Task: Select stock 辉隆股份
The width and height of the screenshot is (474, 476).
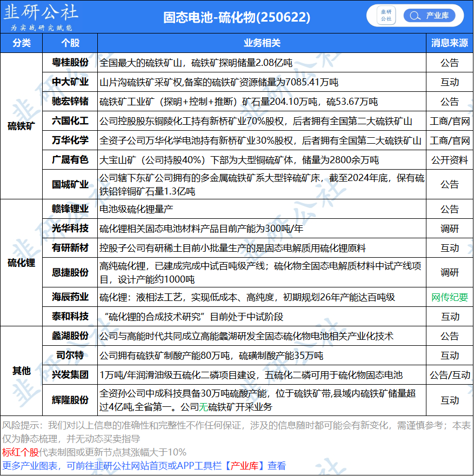Action: [70, 400]
